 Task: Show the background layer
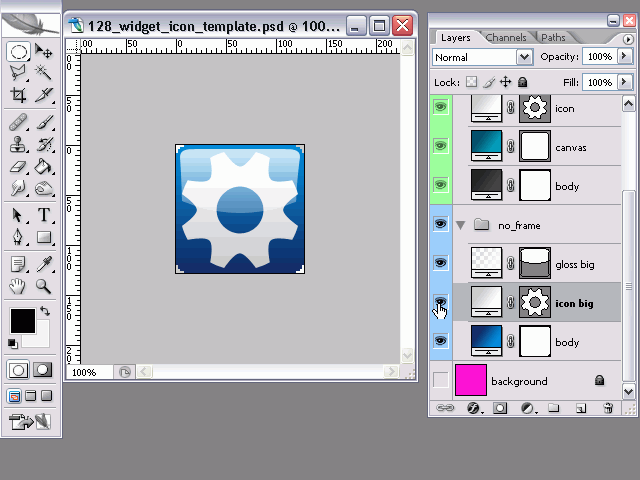click(x=440, y=380)
